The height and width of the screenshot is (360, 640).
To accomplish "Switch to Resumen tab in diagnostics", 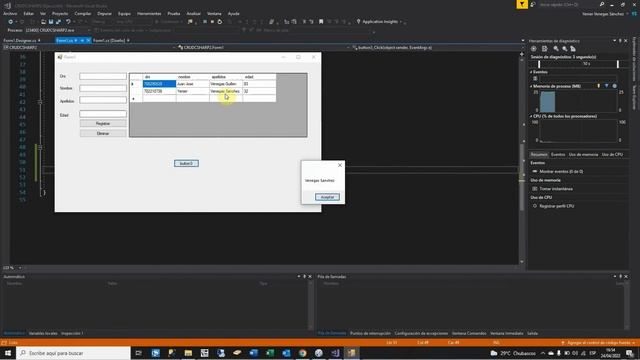I will [539, 155].
